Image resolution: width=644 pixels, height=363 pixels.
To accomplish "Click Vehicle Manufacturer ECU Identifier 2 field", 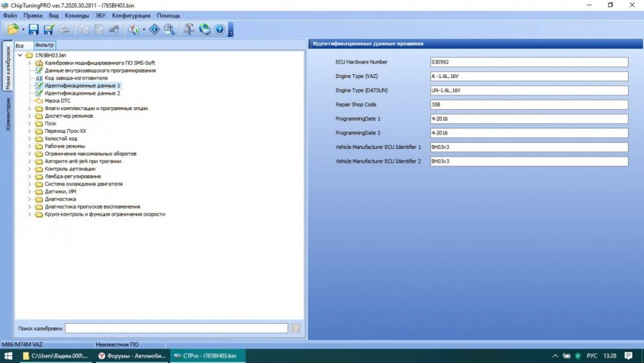I will coord(529,161).
